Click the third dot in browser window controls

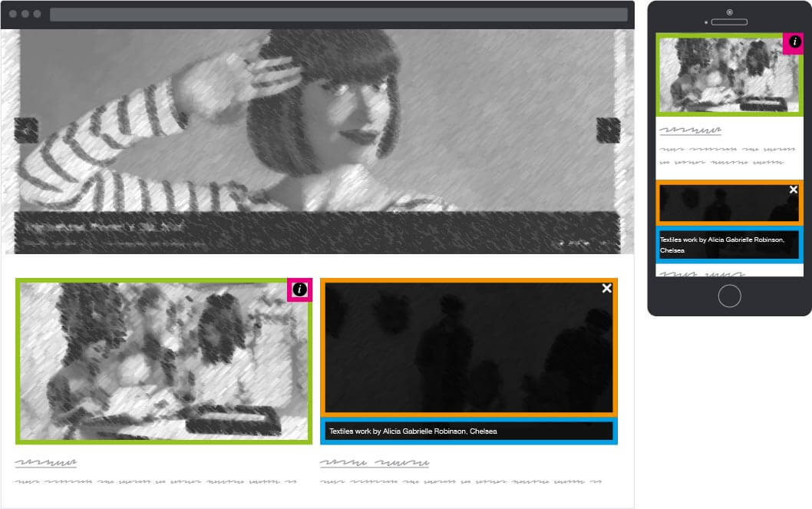point(37,14)
